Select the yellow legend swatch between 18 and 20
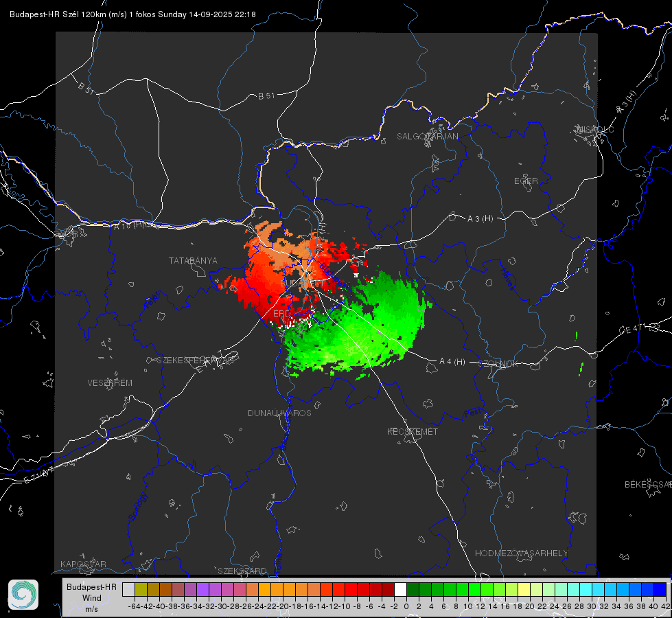This screenshot has height=618, width=672. click(524, 589)
